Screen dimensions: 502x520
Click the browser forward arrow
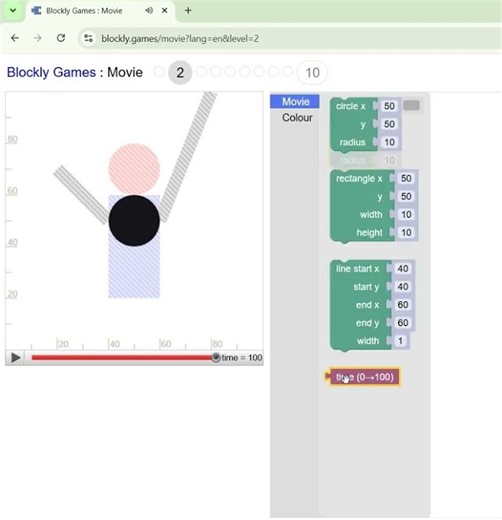(37, 38)
